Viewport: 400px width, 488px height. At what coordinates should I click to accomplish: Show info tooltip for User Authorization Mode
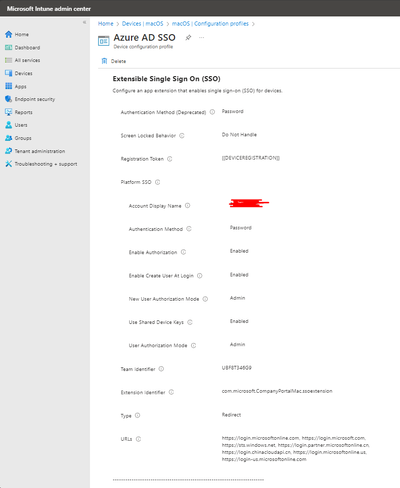tap(194, 346)
